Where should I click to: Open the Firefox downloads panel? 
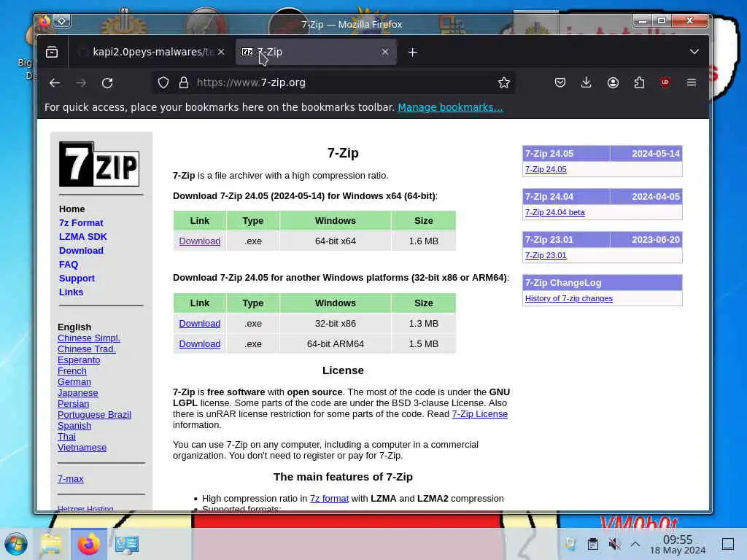click(587, 83)
